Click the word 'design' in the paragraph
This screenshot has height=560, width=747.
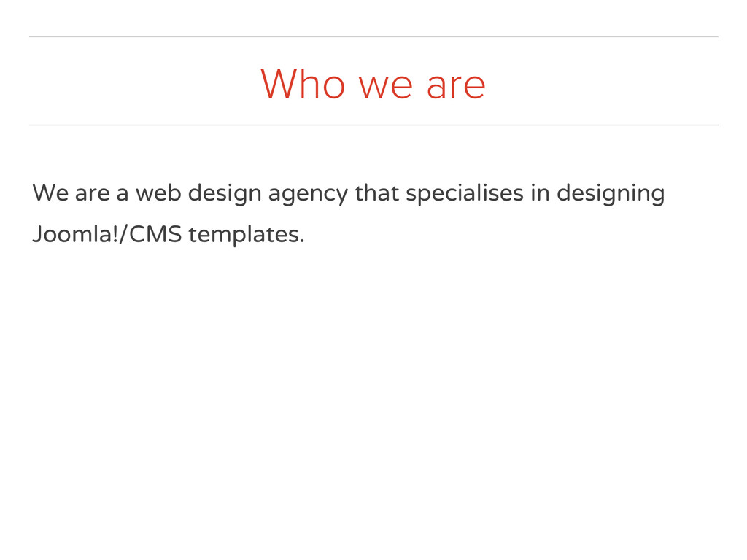click(224, 194)
